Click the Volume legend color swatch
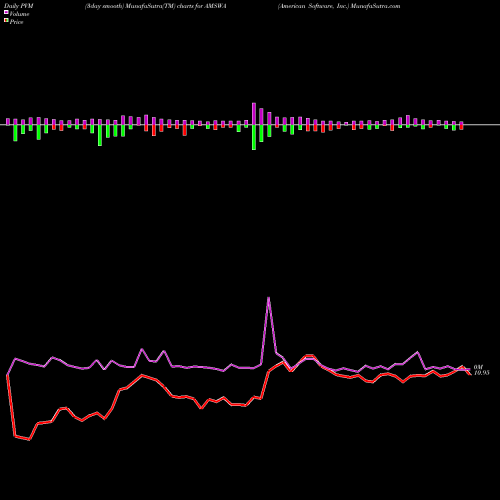500x500 pixels. coord(6,12)
